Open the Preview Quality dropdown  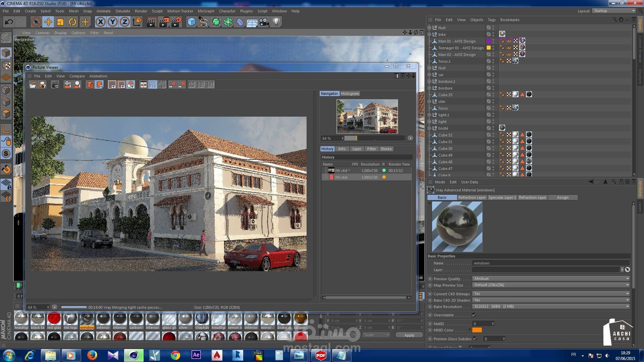click(550, 279)
